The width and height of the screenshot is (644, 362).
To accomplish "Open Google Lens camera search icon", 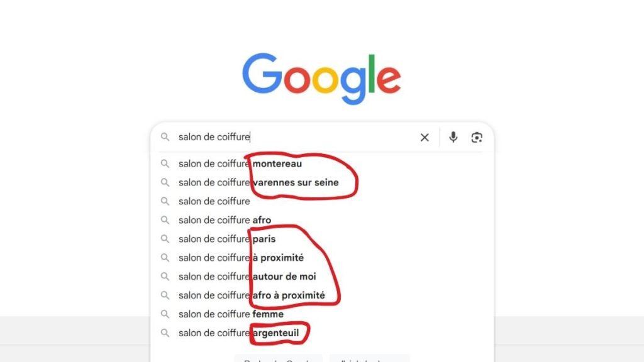I will 477,137.
